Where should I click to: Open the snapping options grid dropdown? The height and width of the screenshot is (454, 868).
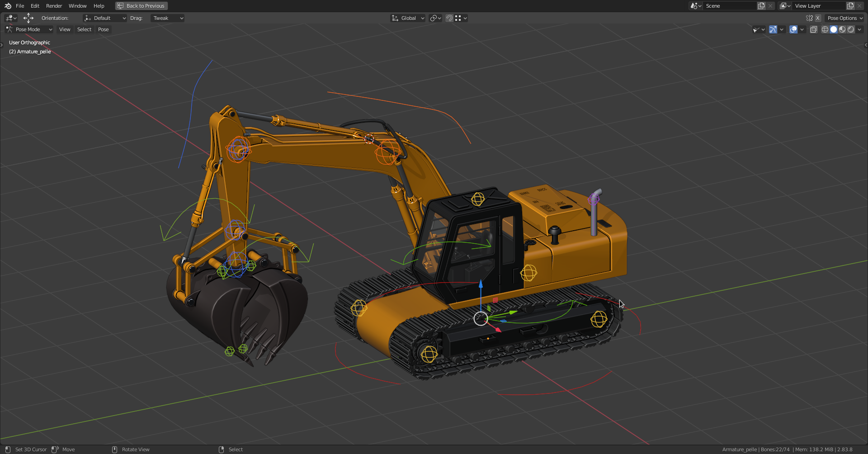[461, 18]
